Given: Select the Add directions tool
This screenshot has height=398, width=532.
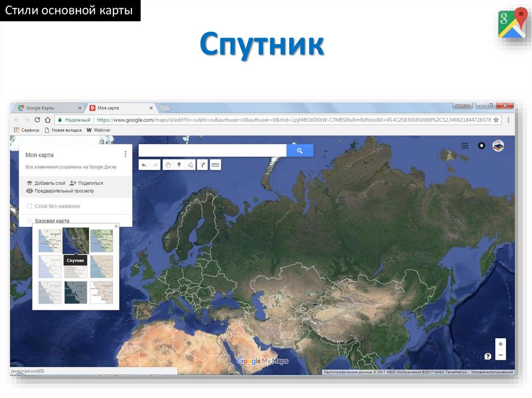Looking at the screenshot, I should [x=203, y=165].
